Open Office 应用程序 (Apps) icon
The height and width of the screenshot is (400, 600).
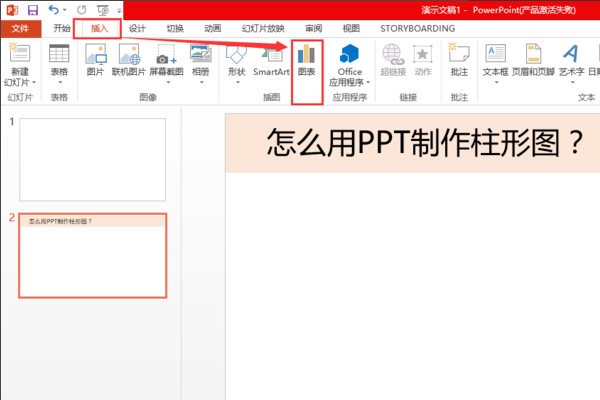(x=349, y=54)
